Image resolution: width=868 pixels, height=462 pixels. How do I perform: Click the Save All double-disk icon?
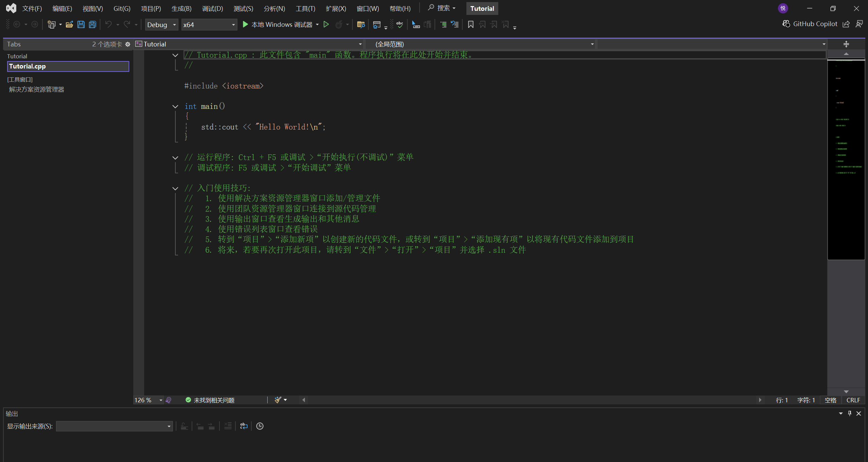pyautogui.click(x=93, y=24)
